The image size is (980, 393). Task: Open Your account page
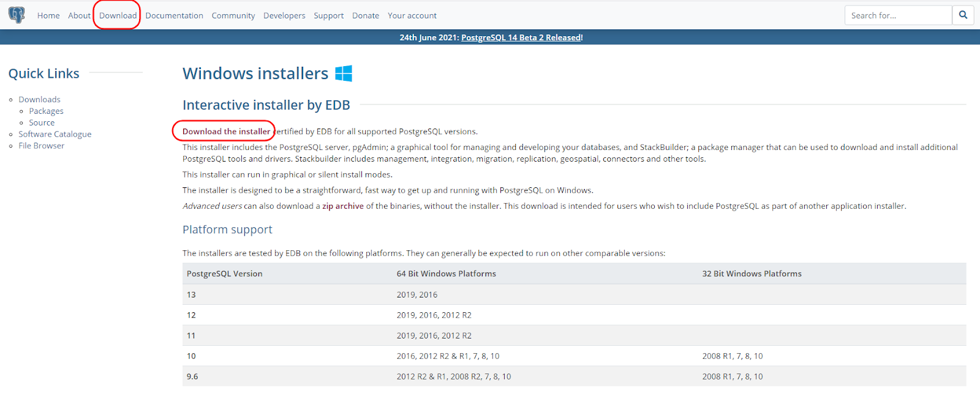[412, 15]
